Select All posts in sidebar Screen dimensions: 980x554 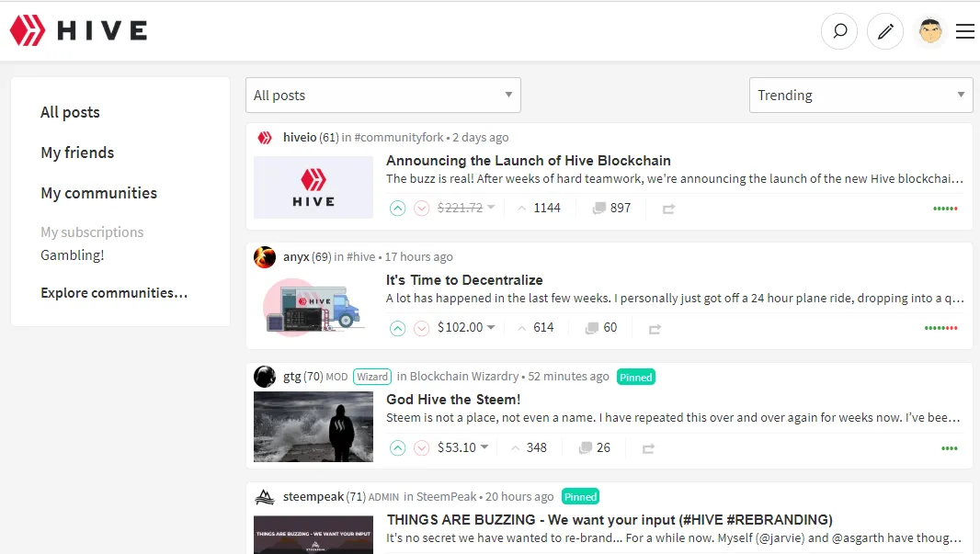click(70, 112)
